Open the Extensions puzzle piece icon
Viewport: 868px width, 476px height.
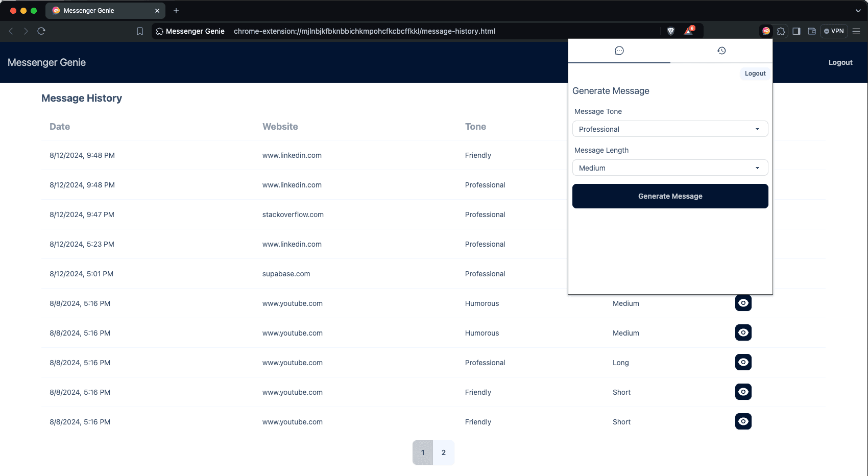[781, 31]
